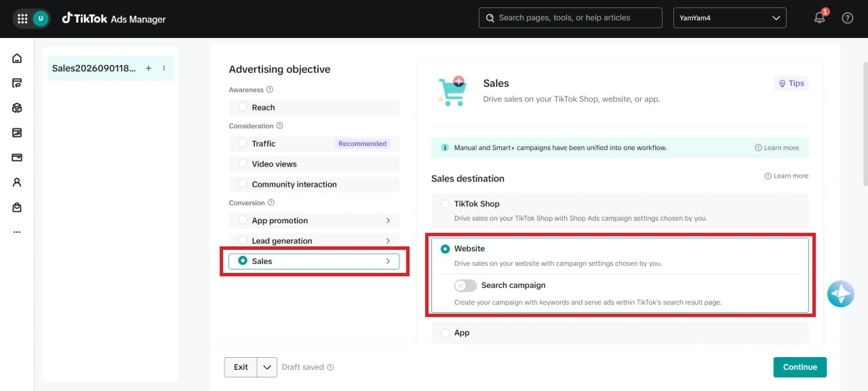The width and height of the screenshot is (868, 391).
Task: Open the YamYam4 account dropdown
Action: click(x=730, y=18)
